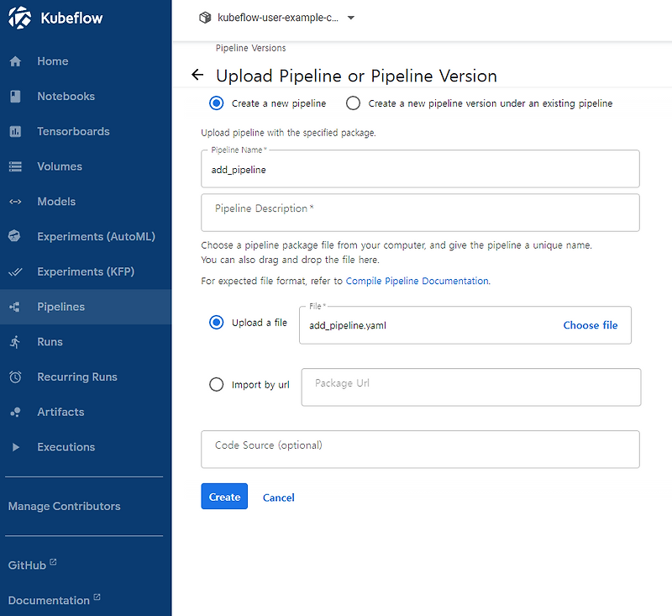672x616 pixels.
Task: Click the Experiments (AutoML) icon
Action: [15, 237]
